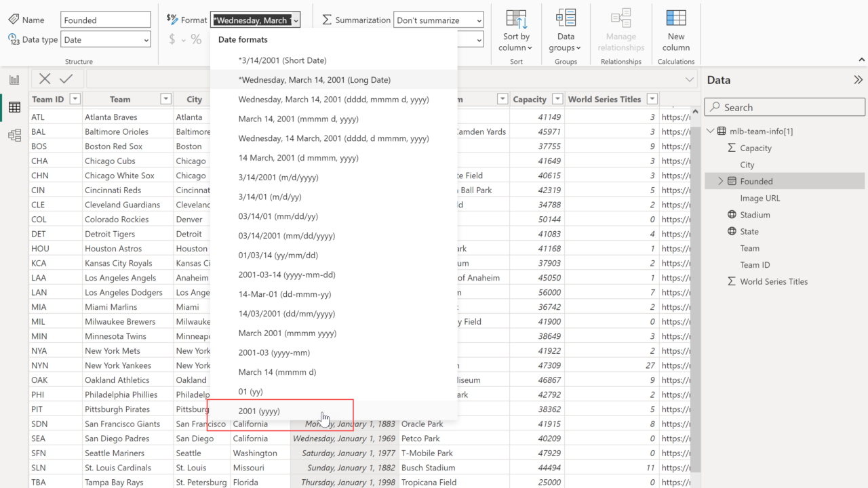This screenshot has height=488, width=868.
Task: Open the Data type dropdown
Action: point(106,40)
